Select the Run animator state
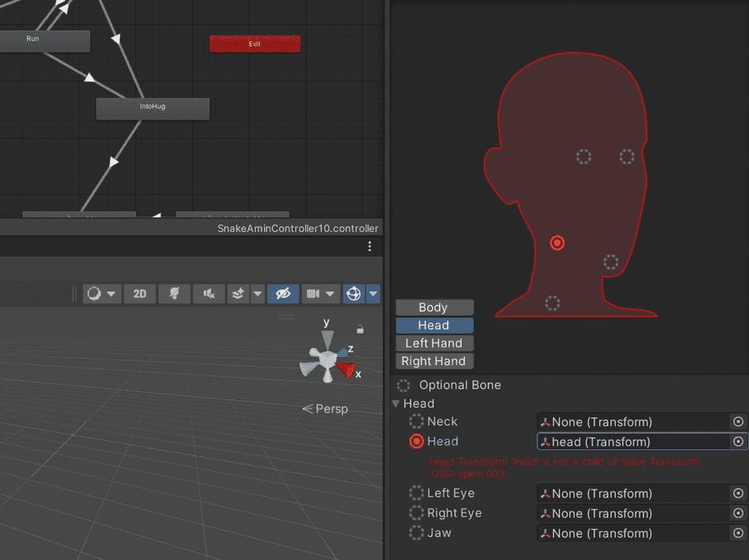This screenshot has width=749, height=560. 45,41
